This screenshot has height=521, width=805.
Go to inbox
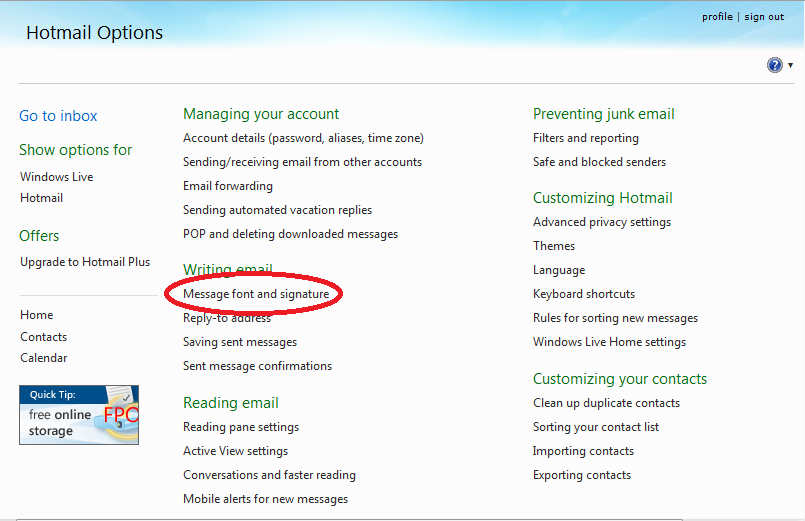click(58, 116)
